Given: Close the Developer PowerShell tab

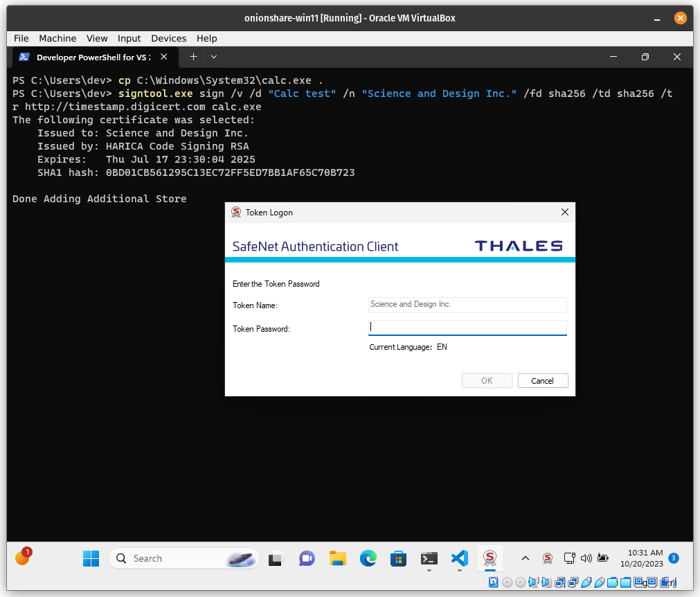Looking at the screenshot, I should (x=164, y=57).
